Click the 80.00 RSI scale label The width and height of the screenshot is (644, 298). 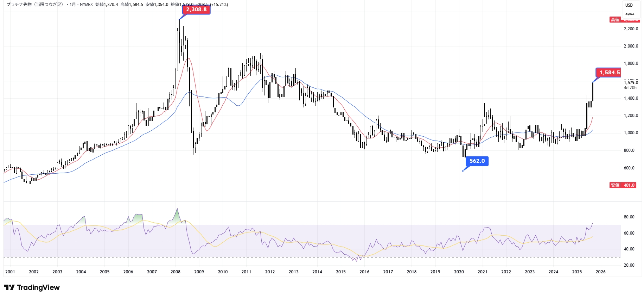point(629,217)
